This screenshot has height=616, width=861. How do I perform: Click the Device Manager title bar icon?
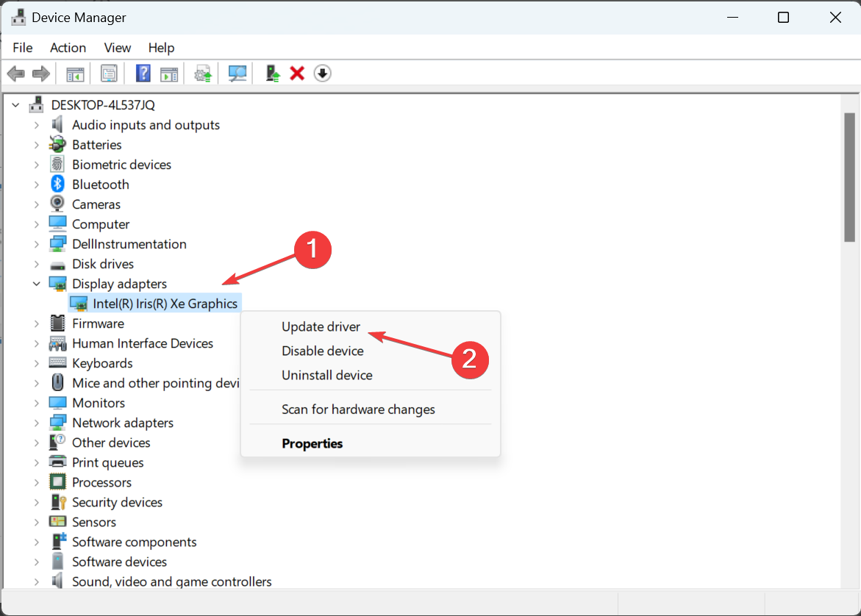(18, 17)
